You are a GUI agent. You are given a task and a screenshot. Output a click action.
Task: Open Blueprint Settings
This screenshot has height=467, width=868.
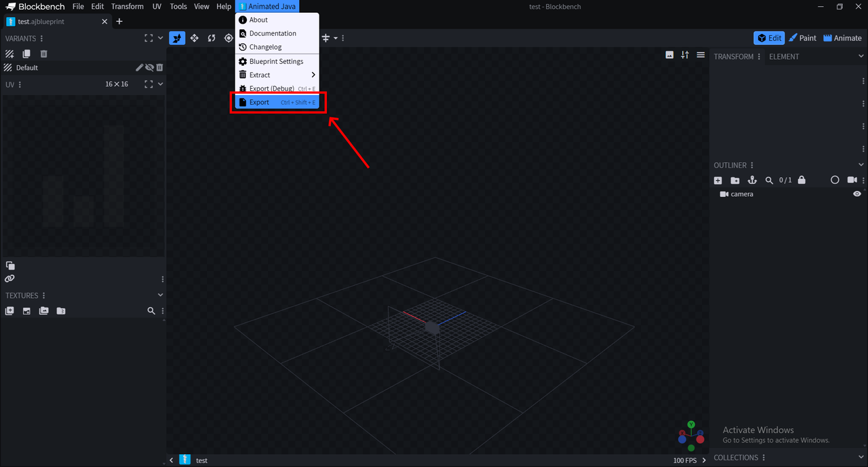coord(277,61)
